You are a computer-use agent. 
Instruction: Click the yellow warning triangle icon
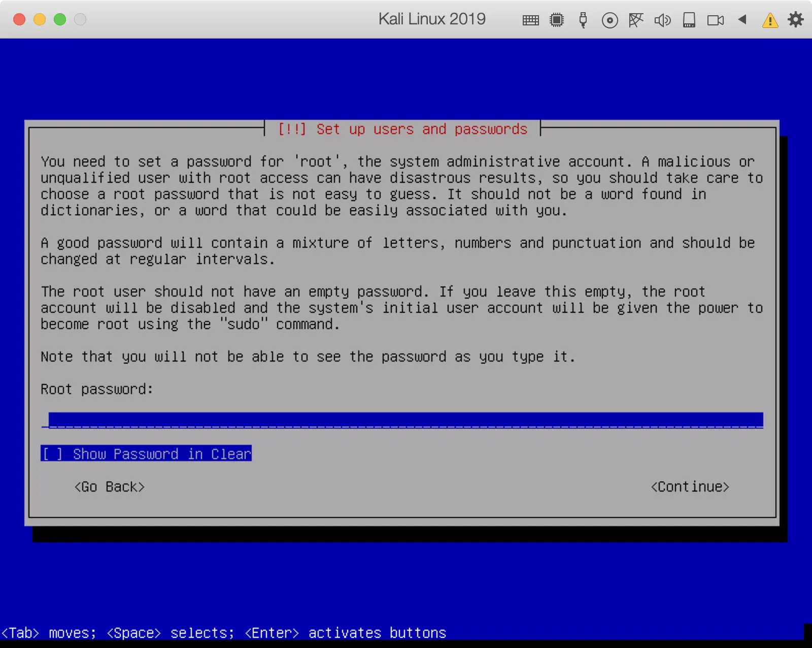coord(770,20)
